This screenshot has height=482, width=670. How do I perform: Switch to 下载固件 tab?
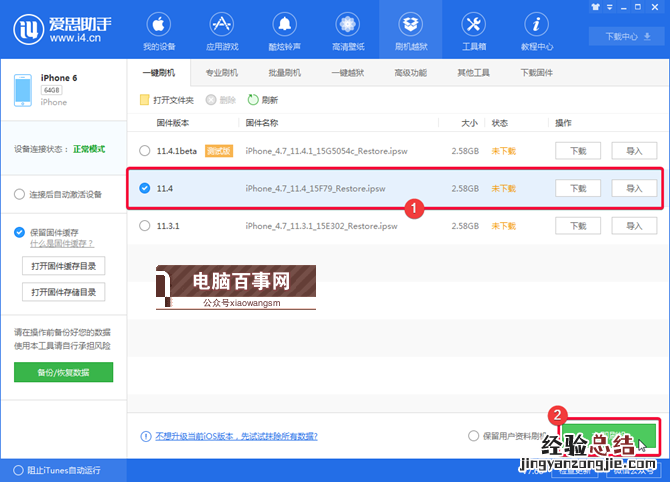click(537, 73)
